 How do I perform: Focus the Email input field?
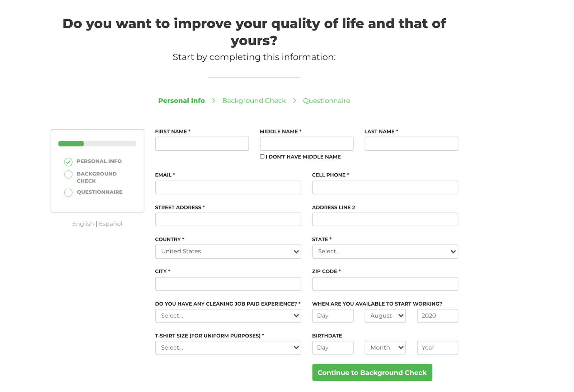(x=228, y=188)
